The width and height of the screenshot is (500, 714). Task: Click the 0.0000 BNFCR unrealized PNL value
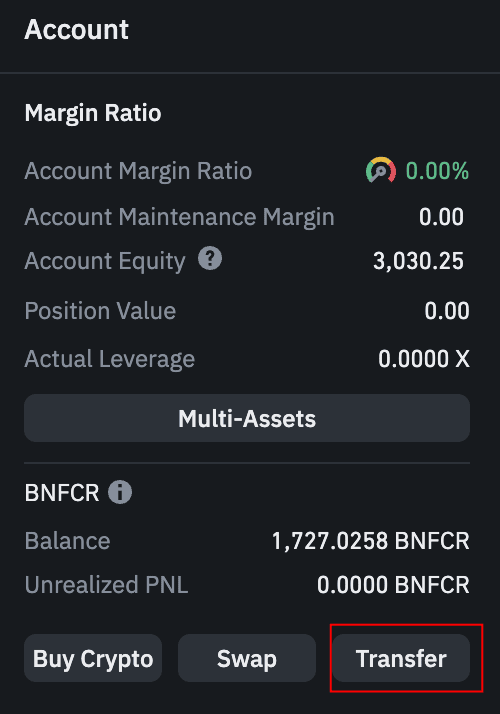point(393,585)
